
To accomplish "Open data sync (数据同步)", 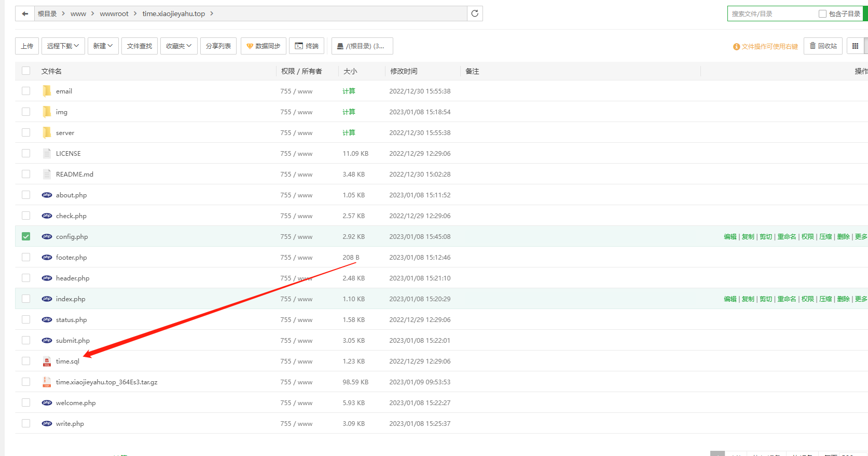I will pyautogui.click(x=263, y=46).
